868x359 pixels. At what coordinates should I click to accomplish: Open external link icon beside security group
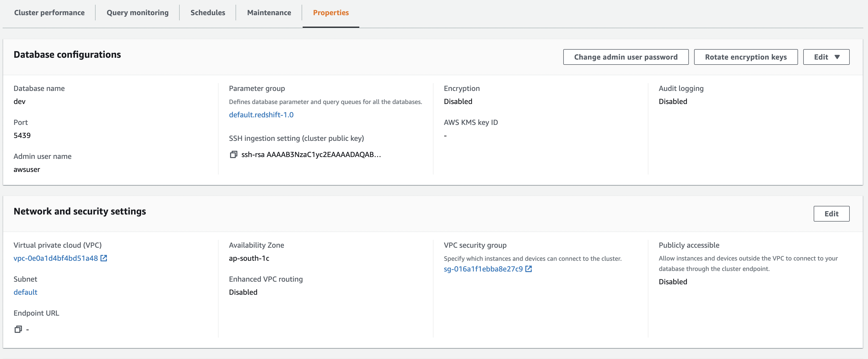click(528, 269)
